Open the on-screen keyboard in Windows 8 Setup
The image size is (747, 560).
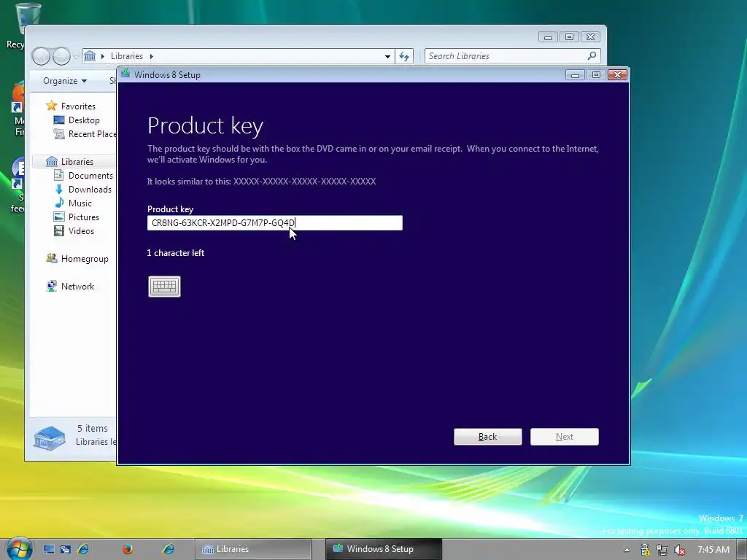click(x=164, y=286)
